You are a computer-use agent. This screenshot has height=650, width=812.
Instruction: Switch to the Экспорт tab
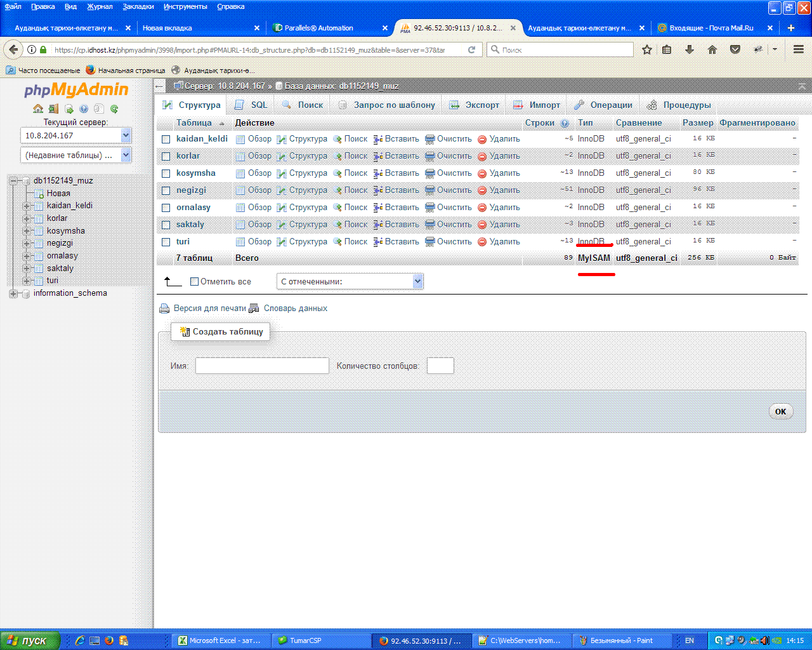click(475, 105)
